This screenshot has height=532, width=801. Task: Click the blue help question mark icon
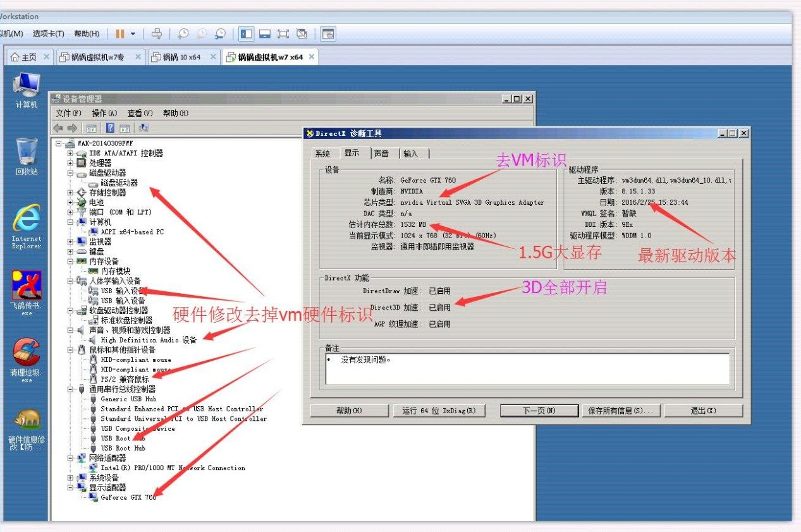(x=110, y=128)
